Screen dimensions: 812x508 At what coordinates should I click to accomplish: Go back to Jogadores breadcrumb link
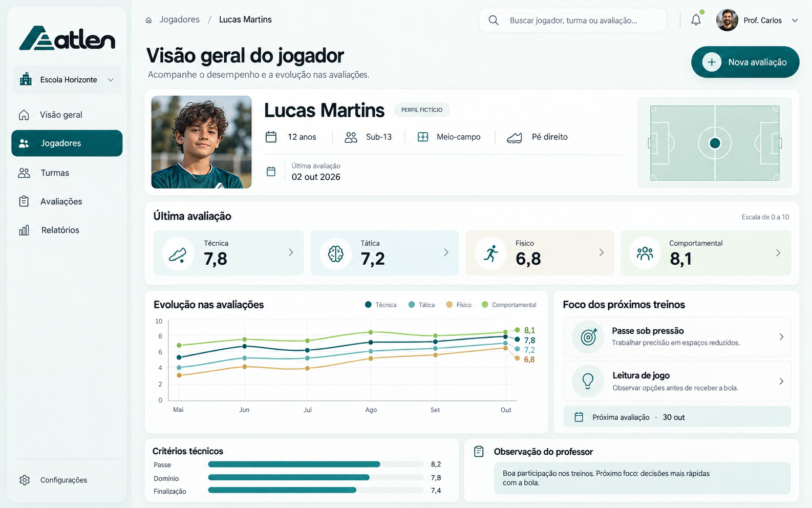pyautogui.click(x=179, y=19)
